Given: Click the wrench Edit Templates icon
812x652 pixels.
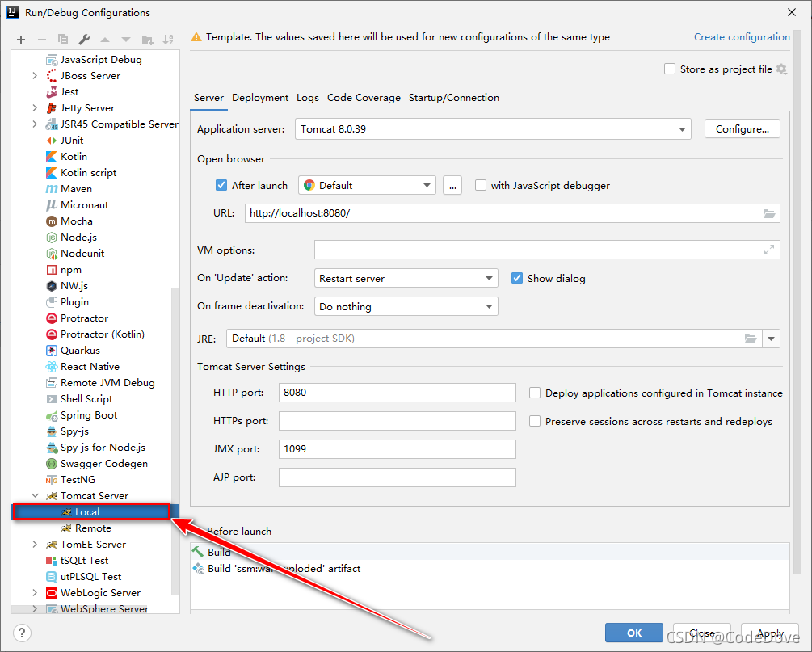Looking at the screenshot, I should pyautogui.click(x=84, y=40).
